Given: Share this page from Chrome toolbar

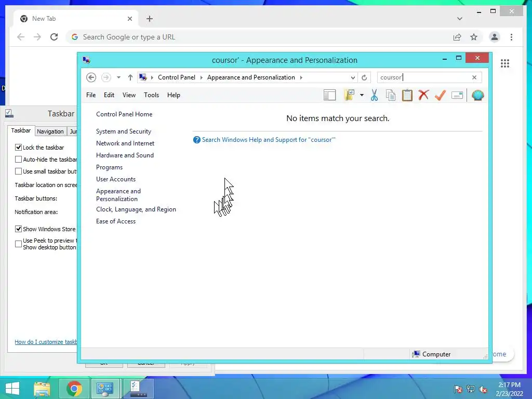Looking at the screenshot, I should click(457, 37).
